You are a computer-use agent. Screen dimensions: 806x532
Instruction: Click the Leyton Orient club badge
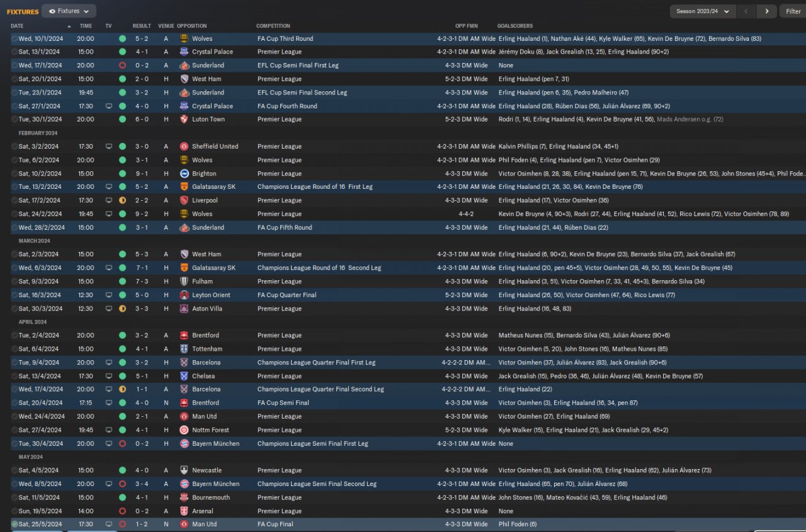[x=184, y=295]
